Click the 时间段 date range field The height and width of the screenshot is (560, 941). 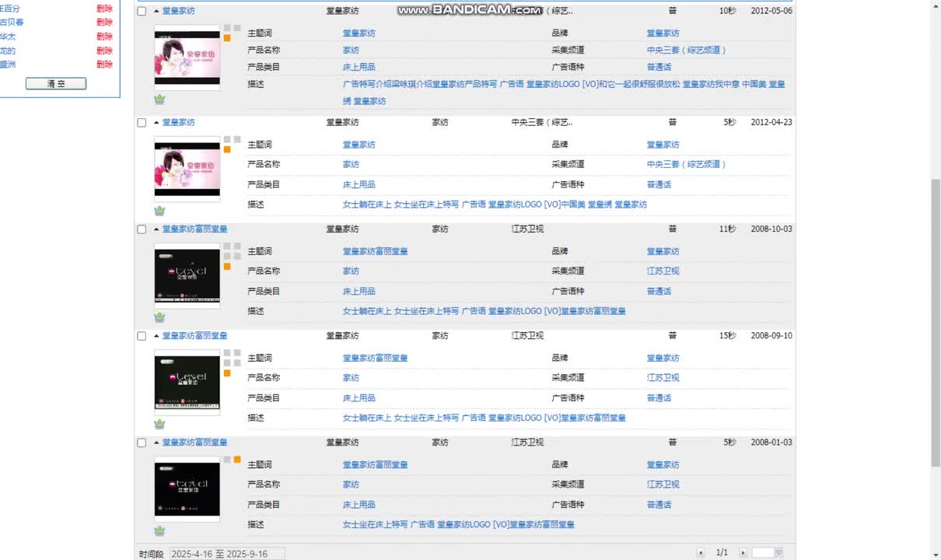point(227,554)
